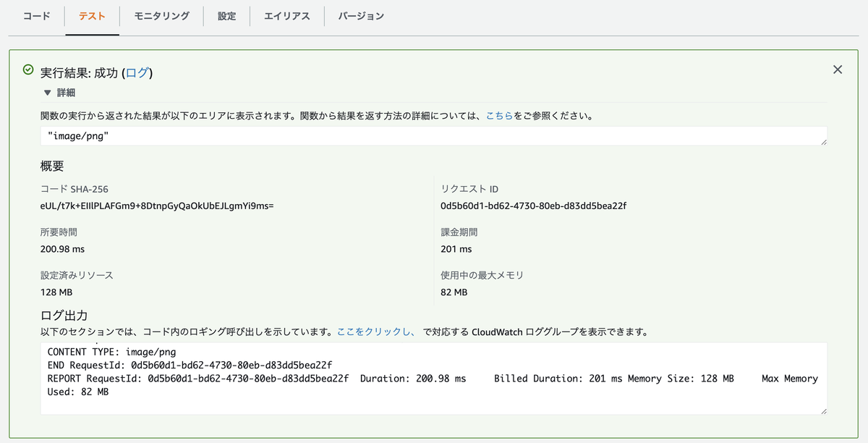Go to the エイリアス tab
Image resolution: width=868 pixels, height=443 pixels.
click(287, 16)
